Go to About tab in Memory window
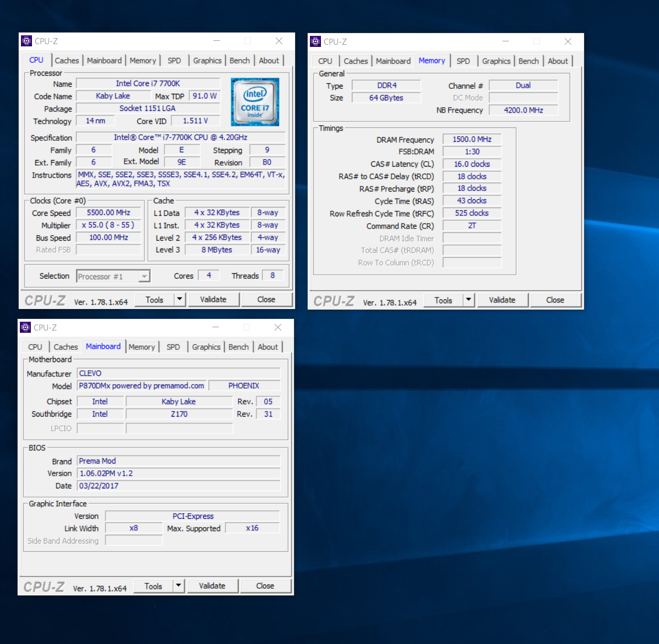This screenshot has width=659, height=644. [x=558, y=61]
